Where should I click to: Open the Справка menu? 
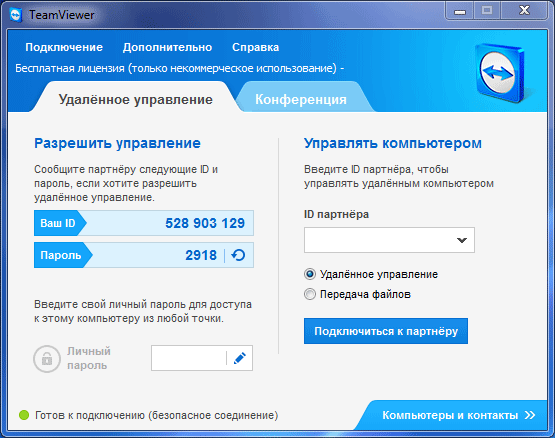click(x=256, y=47)
